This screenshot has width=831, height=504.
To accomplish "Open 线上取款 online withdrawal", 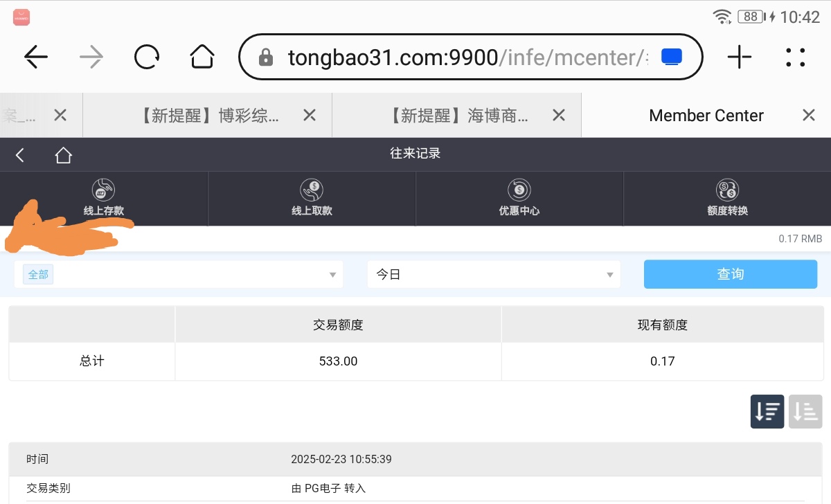I will (312, 199).
